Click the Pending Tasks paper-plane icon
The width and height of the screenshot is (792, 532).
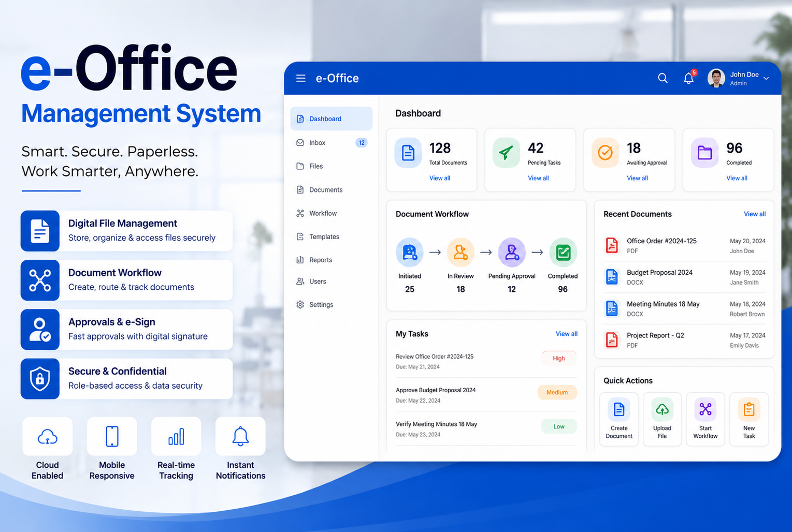[506, 153]
